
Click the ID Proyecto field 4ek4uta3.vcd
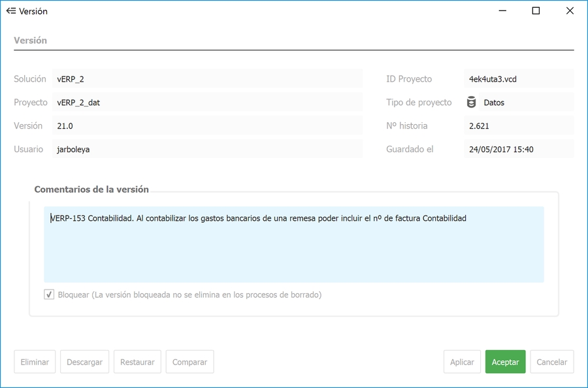[x=518, y=79]
